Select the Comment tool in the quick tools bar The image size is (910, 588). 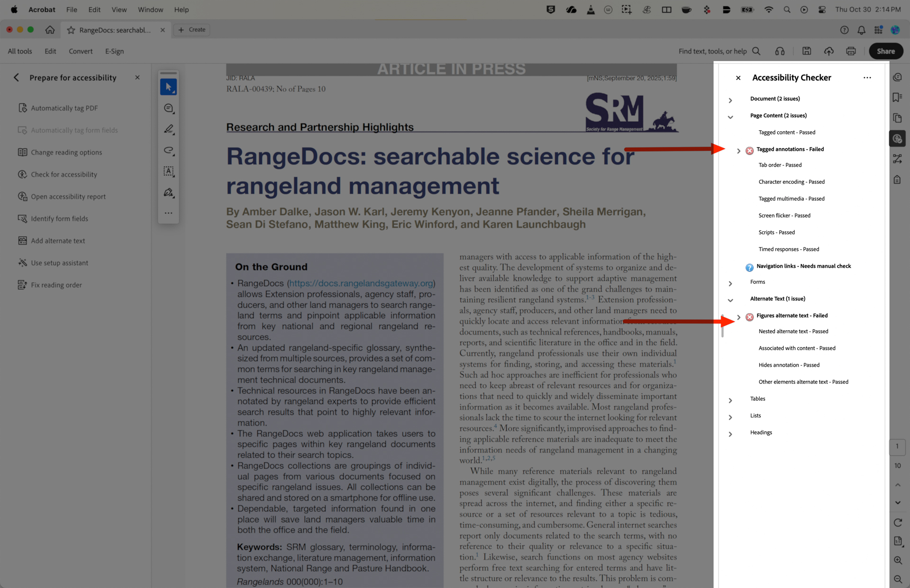pyautogui.click(x=168, y=108)
